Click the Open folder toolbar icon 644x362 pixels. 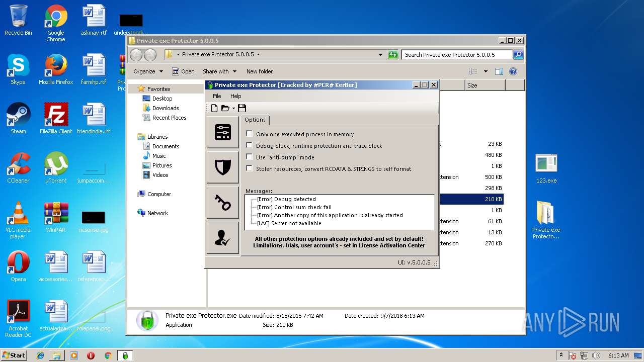pyautogui.click(x=225, y=108)
